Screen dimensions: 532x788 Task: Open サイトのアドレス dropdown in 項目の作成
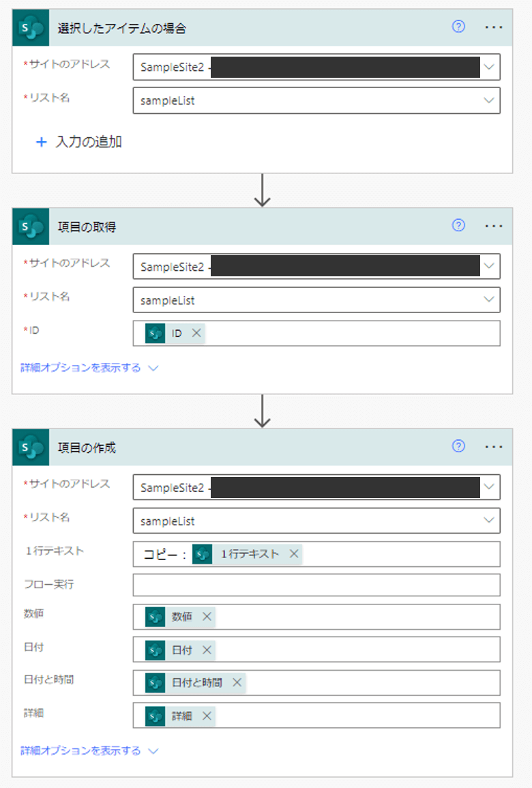(488, 487)
